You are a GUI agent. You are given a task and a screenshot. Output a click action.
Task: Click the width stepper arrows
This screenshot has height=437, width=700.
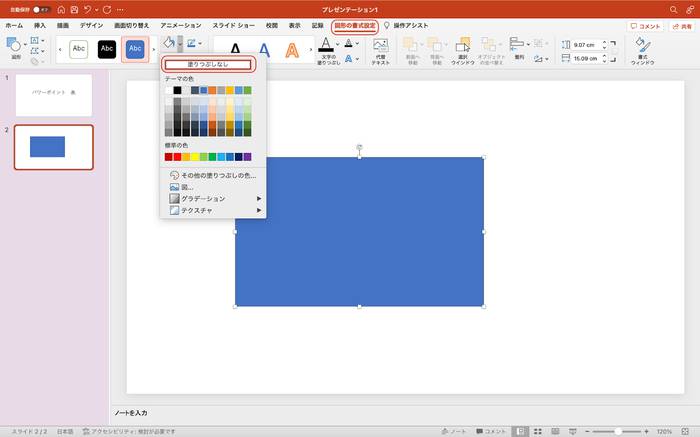coord(604,58)
